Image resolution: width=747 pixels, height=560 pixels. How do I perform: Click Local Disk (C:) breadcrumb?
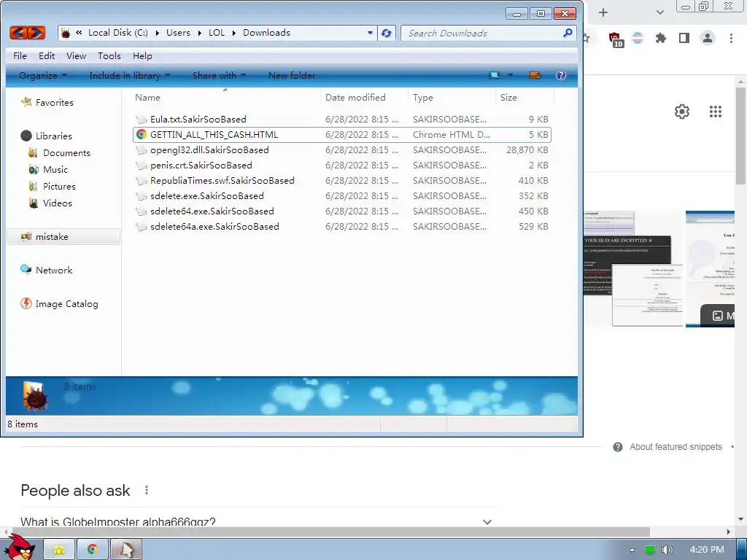(117, 33)
